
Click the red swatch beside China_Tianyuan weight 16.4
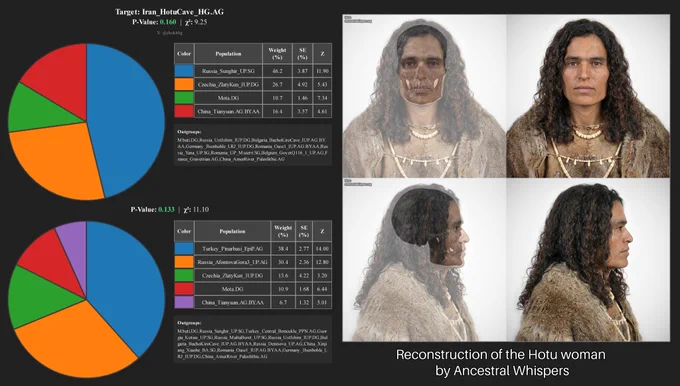click(x=184, y=111)
